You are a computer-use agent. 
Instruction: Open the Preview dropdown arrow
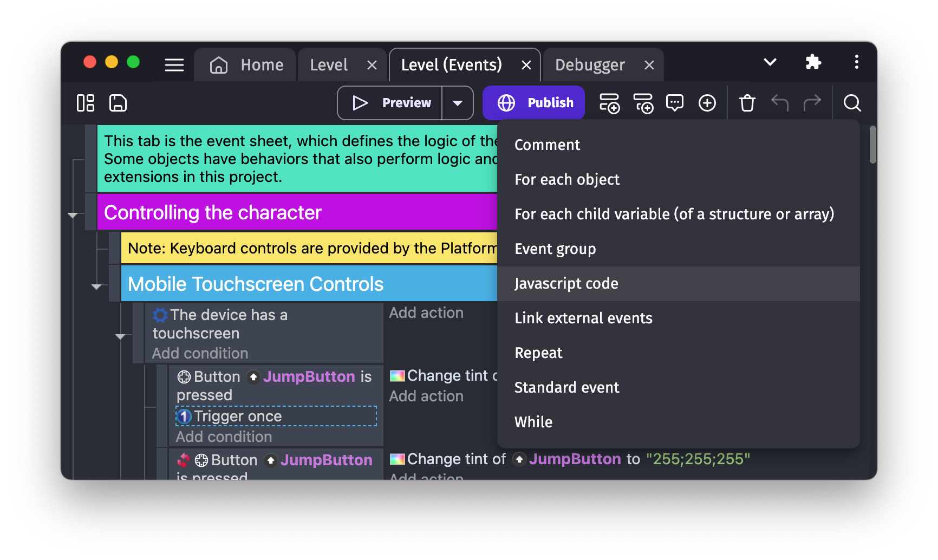point(458,103)
